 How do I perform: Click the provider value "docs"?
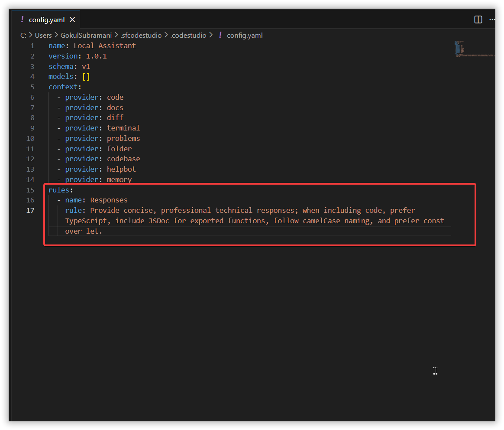point(115,107)
